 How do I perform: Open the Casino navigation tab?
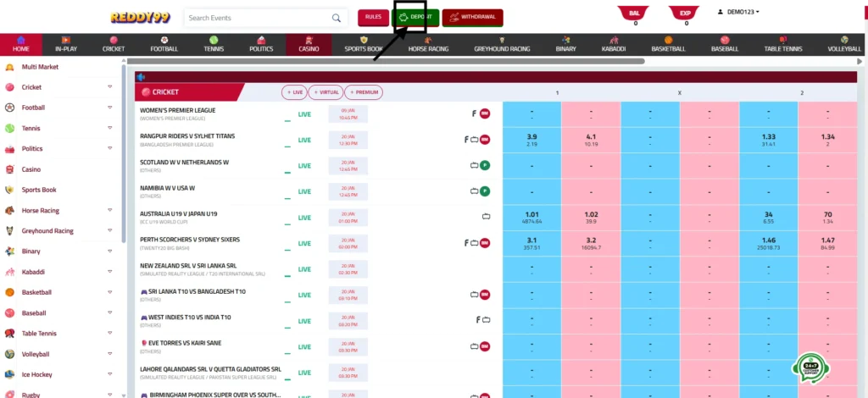(309, 45)
